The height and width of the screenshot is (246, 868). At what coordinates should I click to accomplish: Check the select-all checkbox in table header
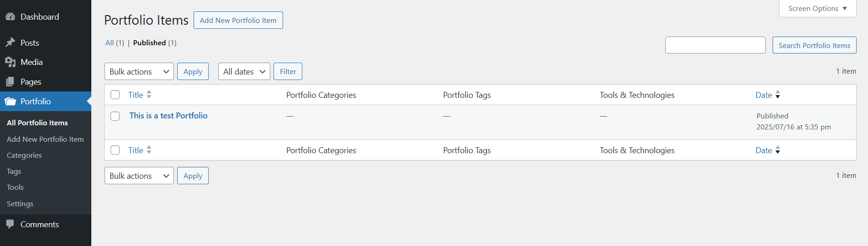pyautogui.click(x=115, y=95)
